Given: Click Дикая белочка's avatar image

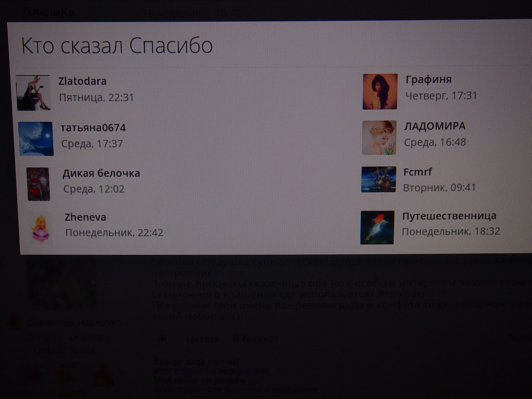Looking at the screenshot, I should click(x=39, y=184).
